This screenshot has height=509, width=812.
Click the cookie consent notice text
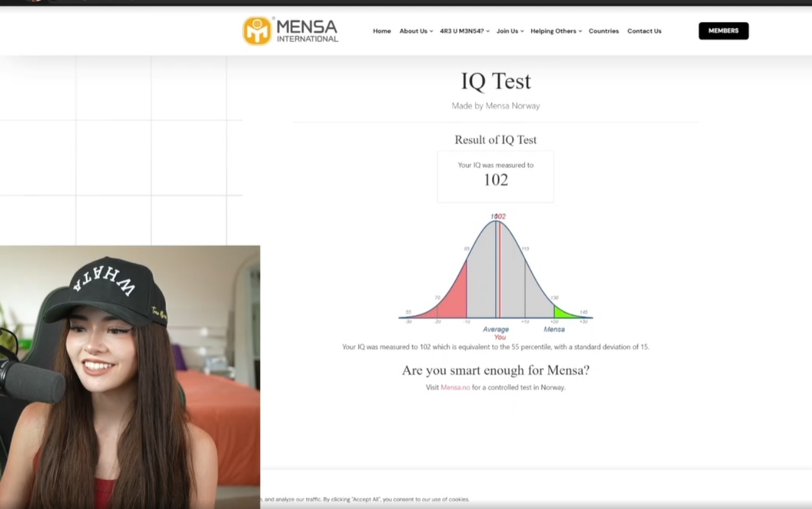click(x=366, y=500)
